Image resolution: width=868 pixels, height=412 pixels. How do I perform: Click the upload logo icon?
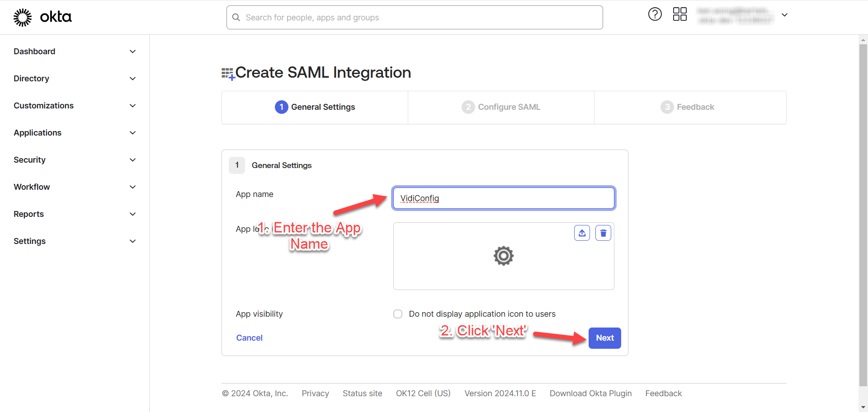[582, 233]
